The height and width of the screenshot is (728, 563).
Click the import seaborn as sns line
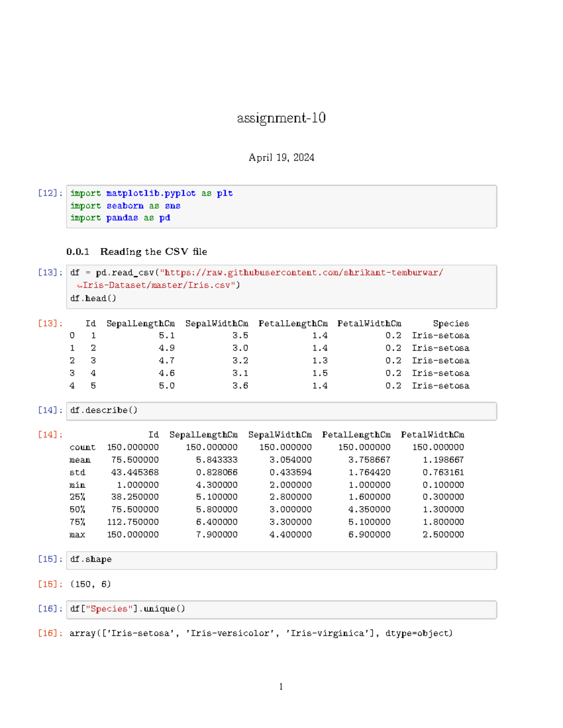125,205
